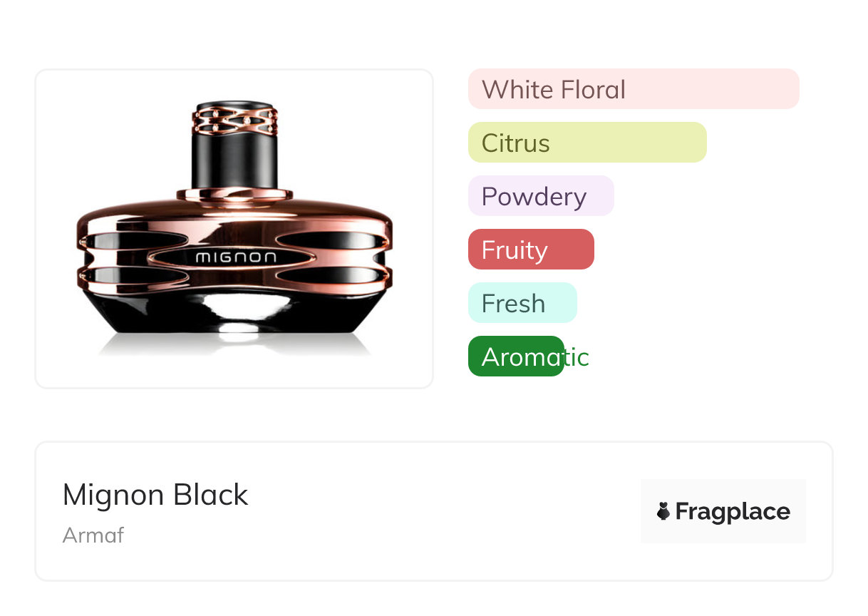Click the rose-gold collar under bottle neck
Image resolution: width=868 pixels, height=616 pixels.
234,194
